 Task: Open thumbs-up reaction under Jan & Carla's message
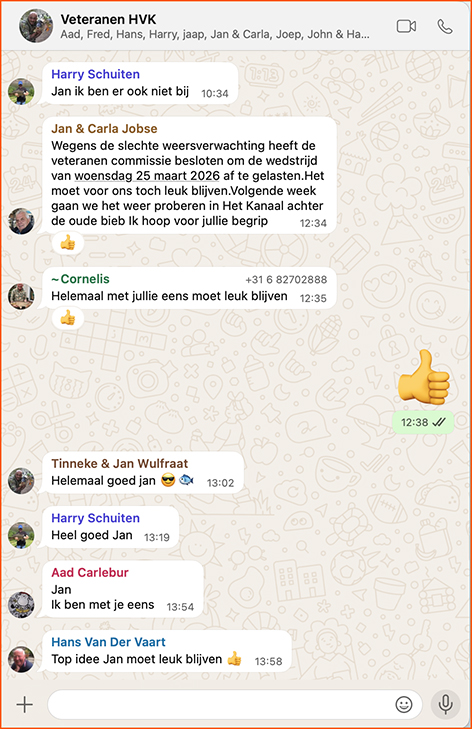[68, 243]
